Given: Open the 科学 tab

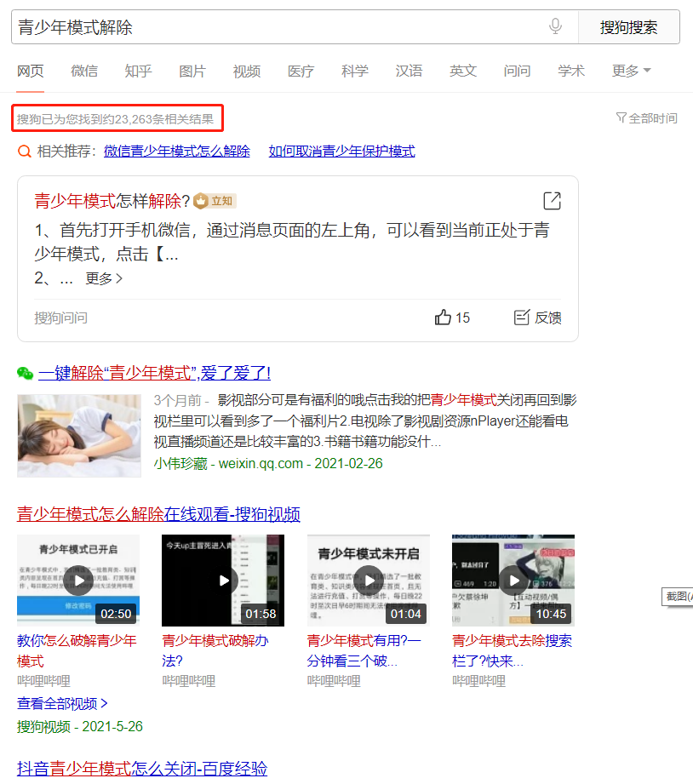Looking at the screenshot, I should [x=355, y=71].
